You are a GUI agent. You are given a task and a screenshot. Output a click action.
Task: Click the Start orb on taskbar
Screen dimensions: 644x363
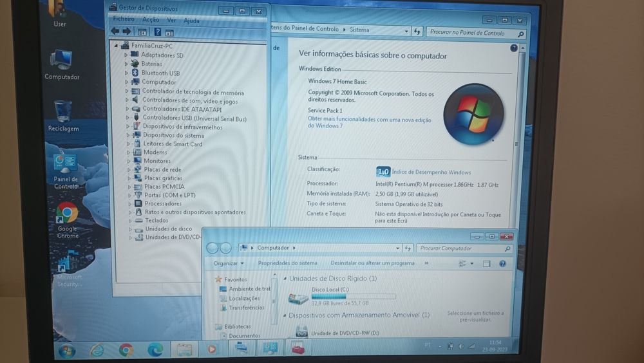coord(67,350)
